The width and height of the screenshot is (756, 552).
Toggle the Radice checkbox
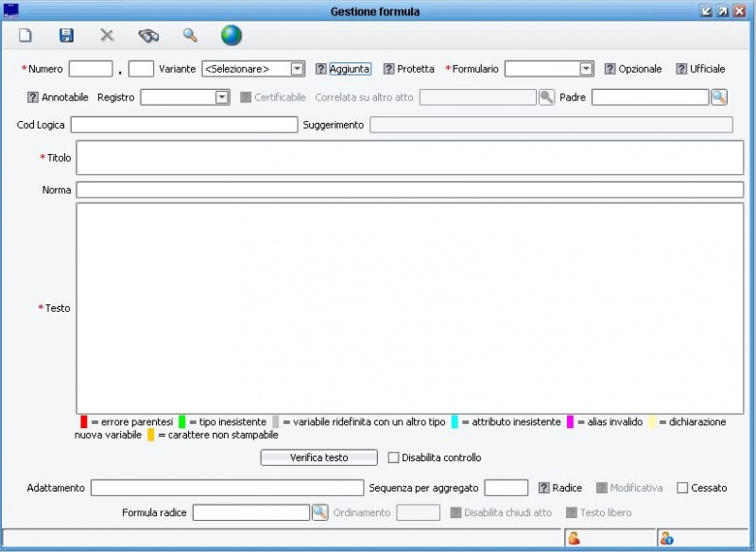coord(544,488)
